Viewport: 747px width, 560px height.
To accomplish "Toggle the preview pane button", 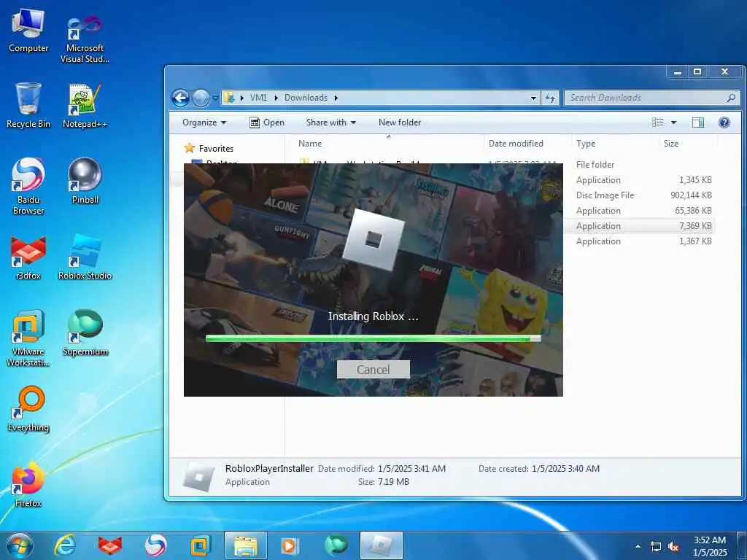I will (x=698, y=122).
